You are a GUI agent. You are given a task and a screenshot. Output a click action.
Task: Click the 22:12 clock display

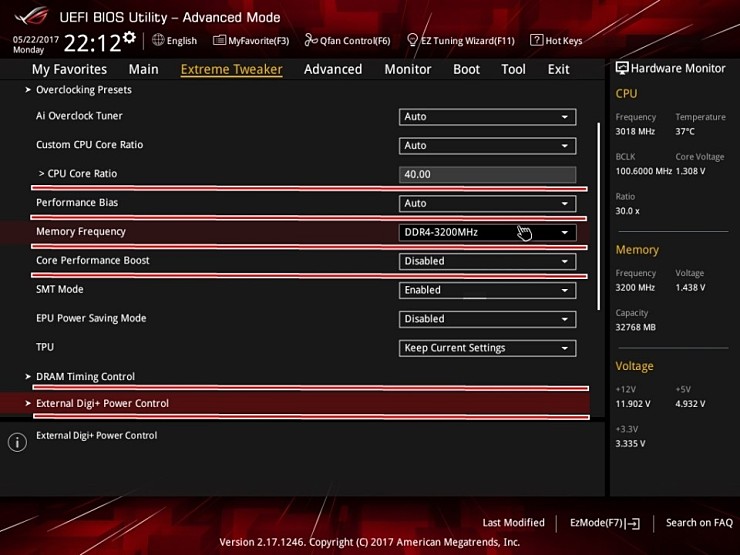point(92,43)
